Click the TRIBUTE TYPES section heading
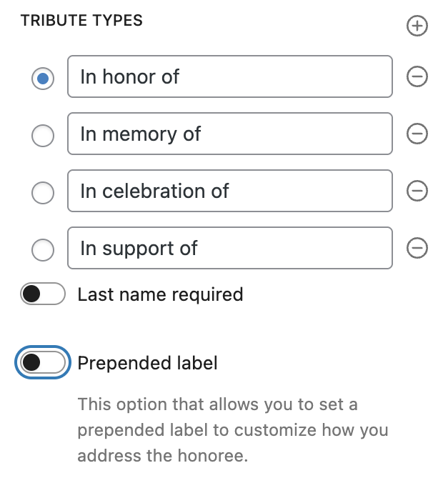 click(81, 21)
